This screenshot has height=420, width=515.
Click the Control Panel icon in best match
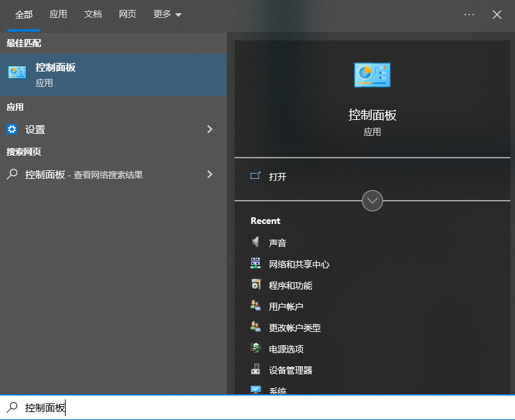coord(17,72)
